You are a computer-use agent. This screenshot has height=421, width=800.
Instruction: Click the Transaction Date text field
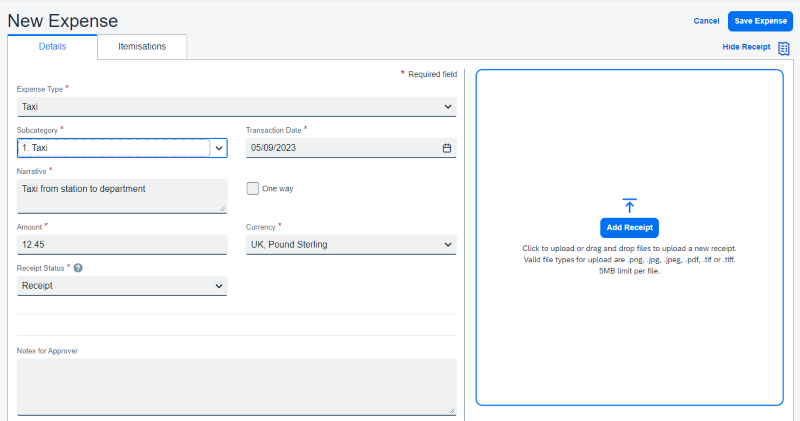(340, 148)
